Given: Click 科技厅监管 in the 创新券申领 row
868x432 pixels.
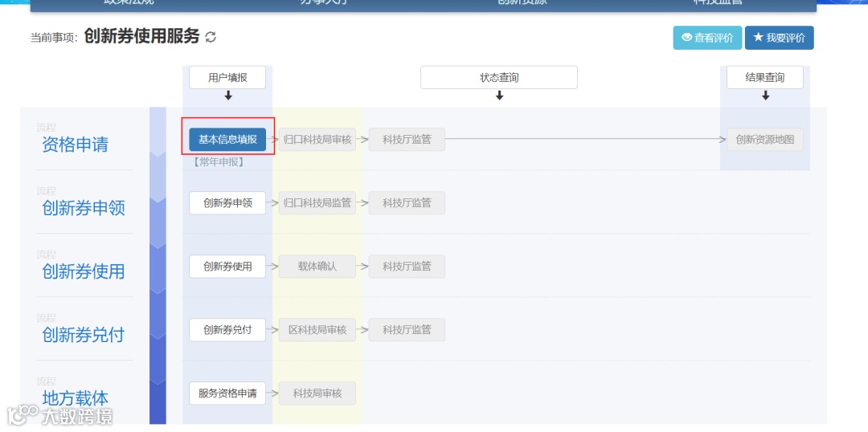Looking at the screenshot, I should coord(407,203).
